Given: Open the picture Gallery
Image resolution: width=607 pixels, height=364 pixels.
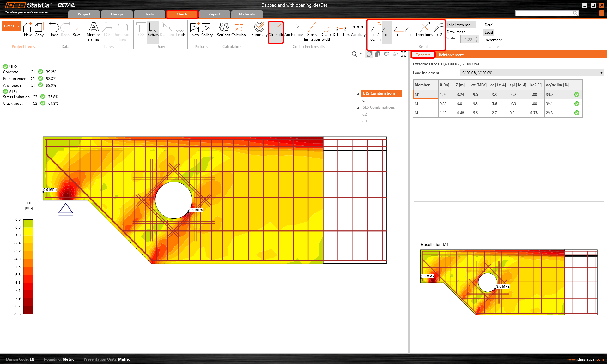Looking at the screenshot, I should point(207,30).
